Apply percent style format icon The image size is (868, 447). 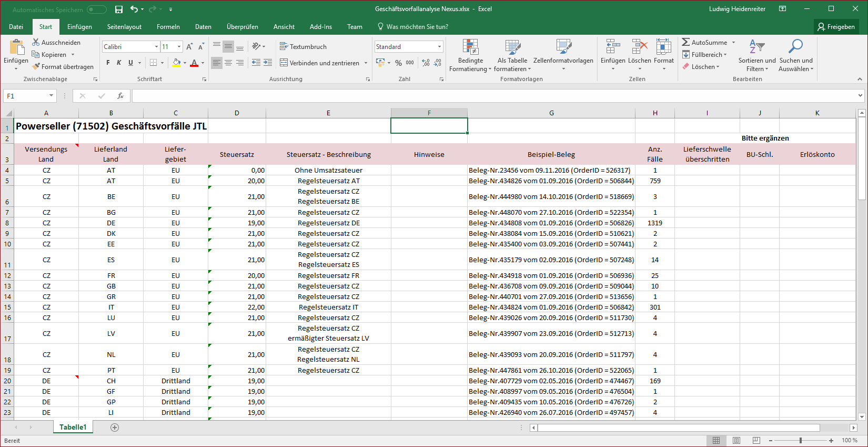click(x=398, y=63)
